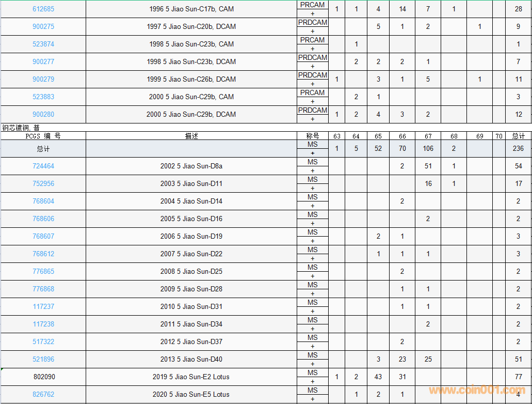This screenshot has height=404, width=532.
Task: Click the 2019 5 Jiao Sun-E2 Lotus description
Action: tap(191, 377)
